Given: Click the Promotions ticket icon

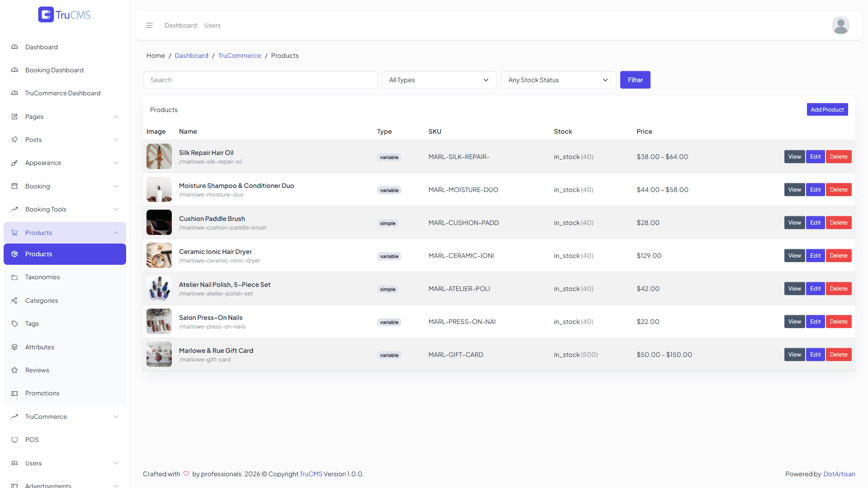Looking at the screenshot, I should tap(14, 393).
